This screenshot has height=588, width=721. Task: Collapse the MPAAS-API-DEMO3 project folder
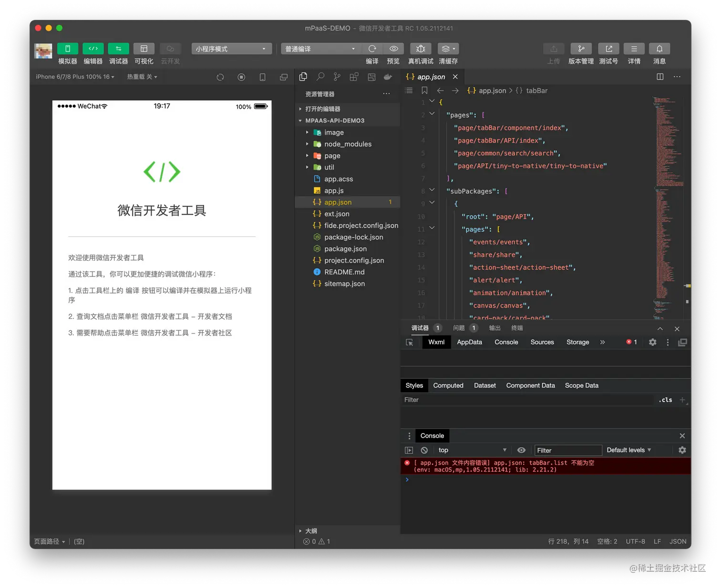(x=348, y=121)
